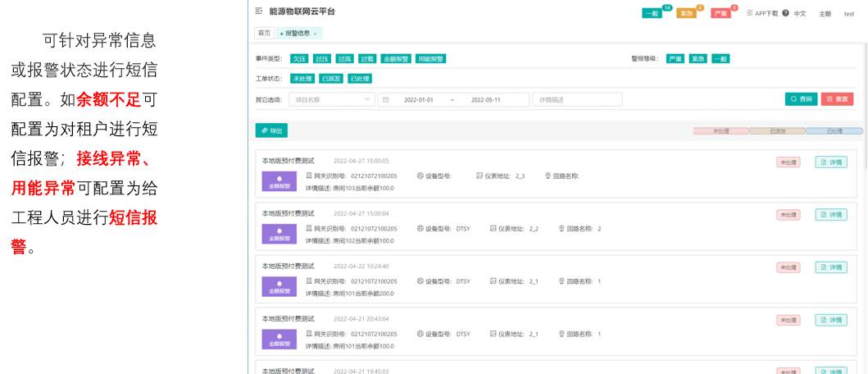
Task: Open 详情 for the 15:00:04 alarm
Action: 831,214
